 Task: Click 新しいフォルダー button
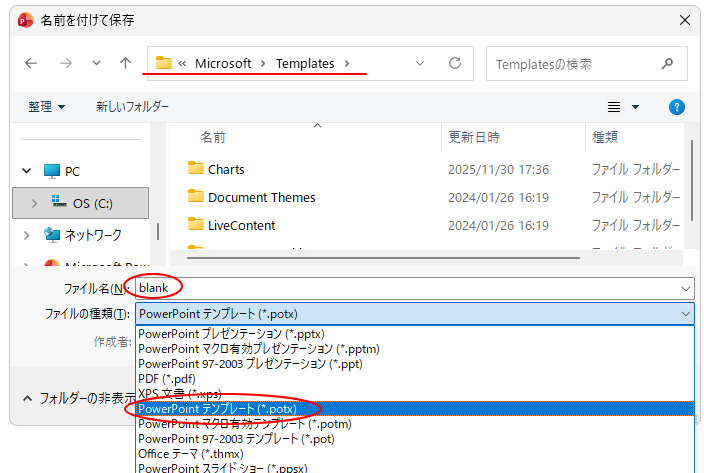coord(132,107)
